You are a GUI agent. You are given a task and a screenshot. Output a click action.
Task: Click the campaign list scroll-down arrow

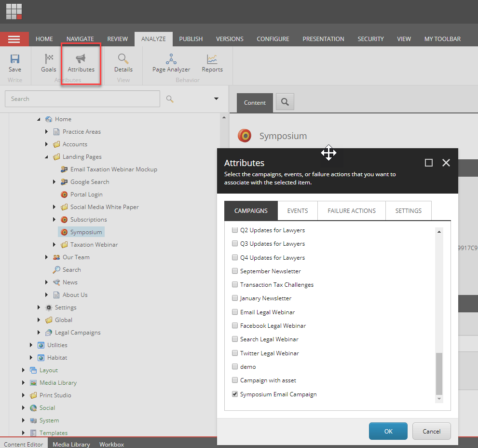[439, 399]
